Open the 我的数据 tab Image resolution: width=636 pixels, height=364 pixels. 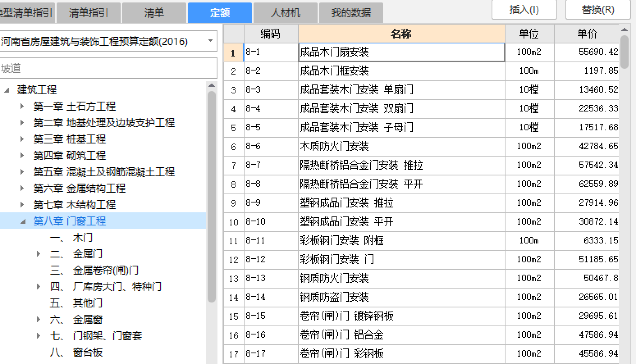tap(351, 12)
